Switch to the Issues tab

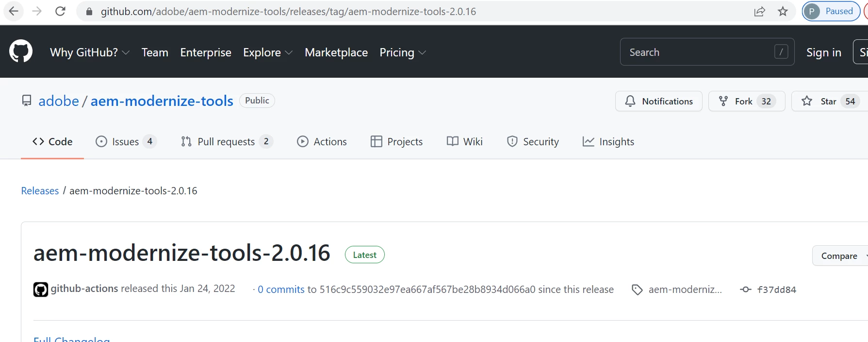click(x=126, y=141)
